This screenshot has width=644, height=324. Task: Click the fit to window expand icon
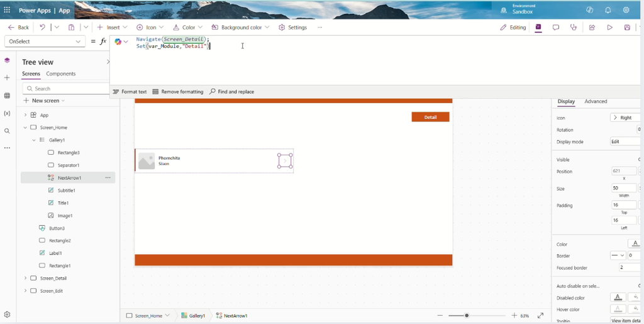pos(540,315)
